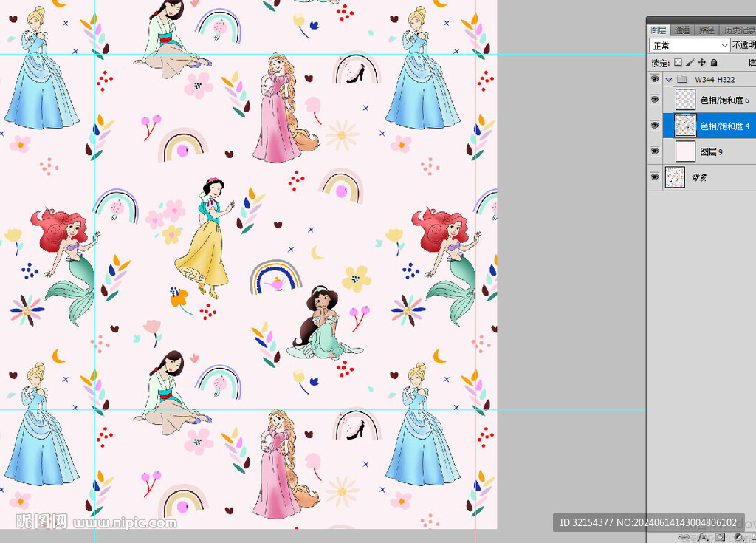Switch to the 路径 tab
756x543 pixels.
[x=707, y=30]
